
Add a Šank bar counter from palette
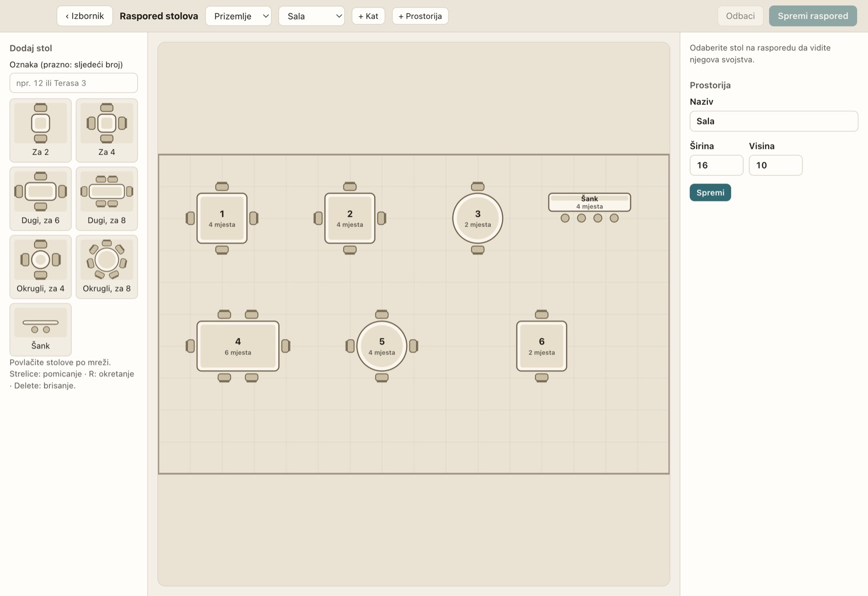(x=41, y=329)
